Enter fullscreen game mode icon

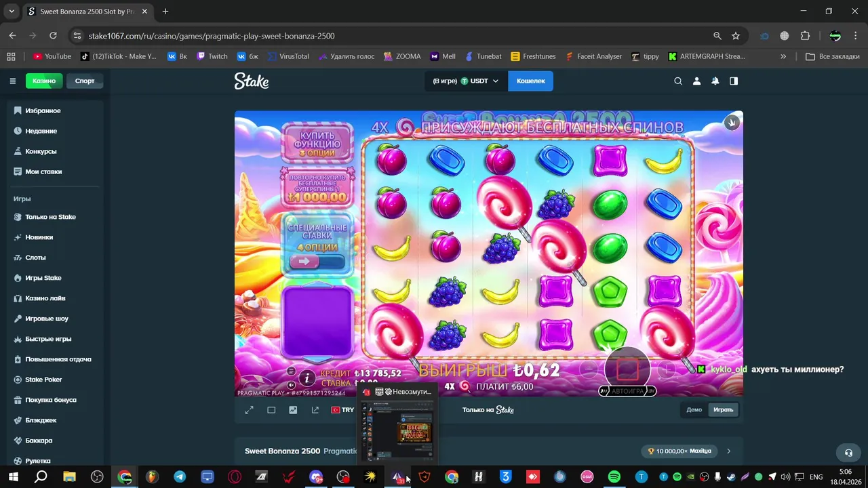249,410
